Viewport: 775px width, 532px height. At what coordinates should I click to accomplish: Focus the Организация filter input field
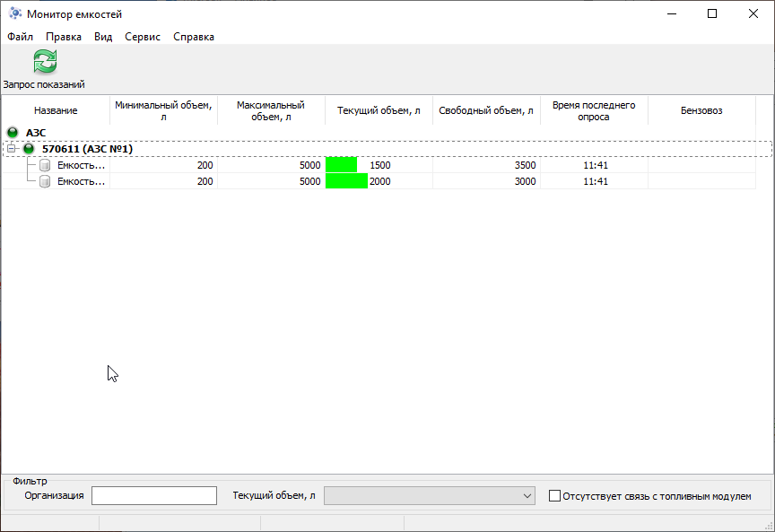pyautogui.click(x=154, y=495)
